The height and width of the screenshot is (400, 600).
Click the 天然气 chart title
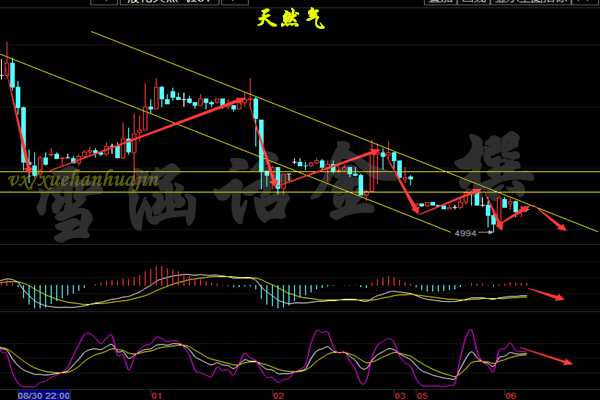tap(291, 19)
